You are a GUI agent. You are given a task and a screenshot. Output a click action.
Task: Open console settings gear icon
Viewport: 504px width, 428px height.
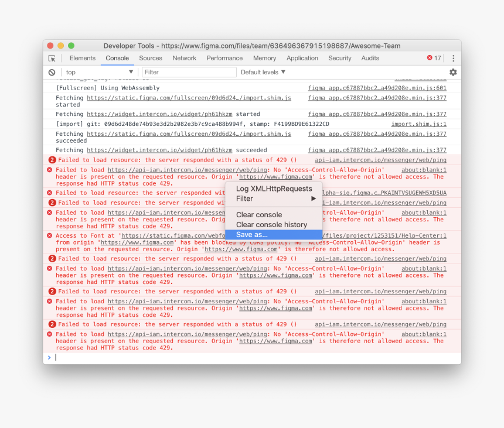453,72
